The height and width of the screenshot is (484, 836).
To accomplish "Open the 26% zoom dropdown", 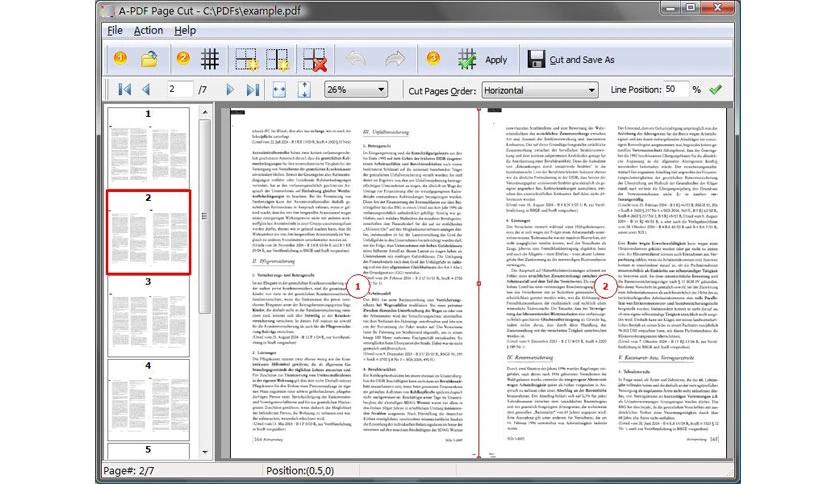I will [x=356, y=90].
